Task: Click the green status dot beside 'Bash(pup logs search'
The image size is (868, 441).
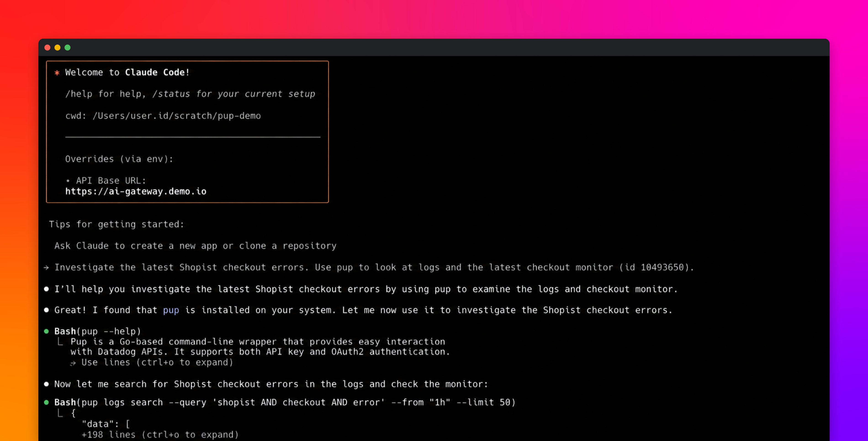Action: point(47,402)
